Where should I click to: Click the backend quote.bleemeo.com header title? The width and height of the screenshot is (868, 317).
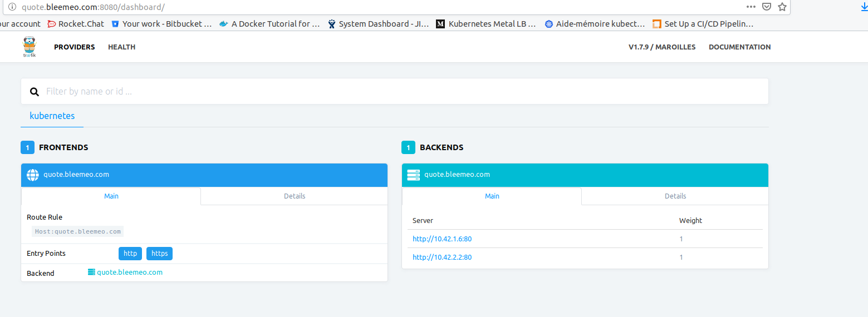(457, 175)
